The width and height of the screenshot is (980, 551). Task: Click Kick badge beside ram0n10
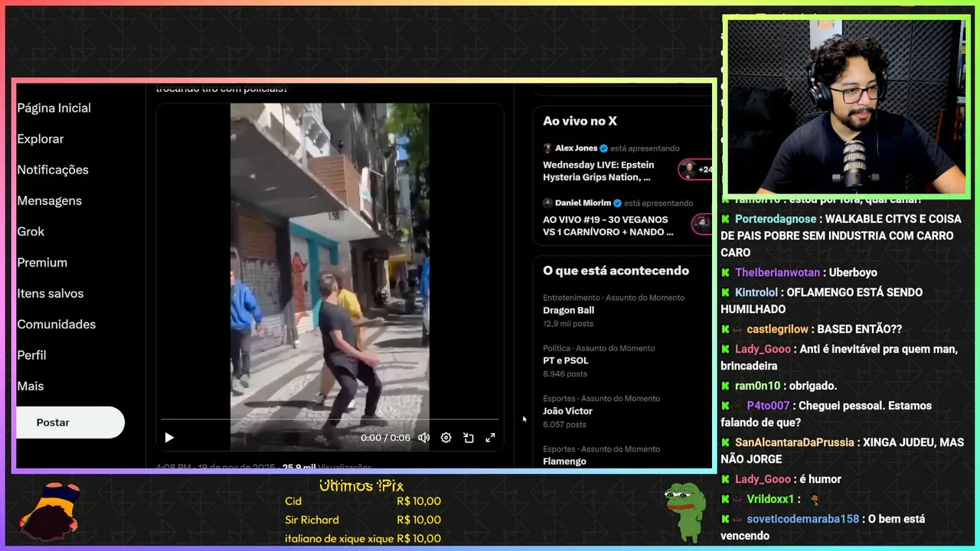pos(726,386)
